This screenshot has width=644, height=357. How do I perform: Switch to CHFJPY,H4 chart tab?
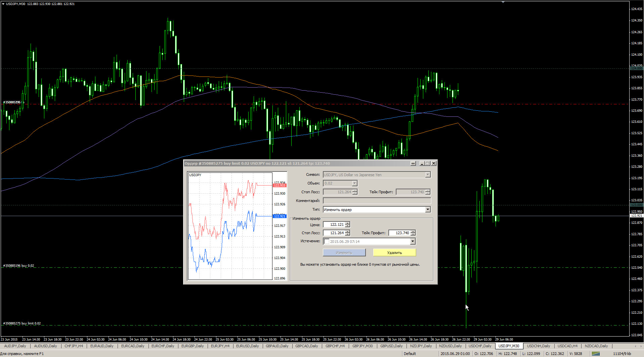[74, 346]
